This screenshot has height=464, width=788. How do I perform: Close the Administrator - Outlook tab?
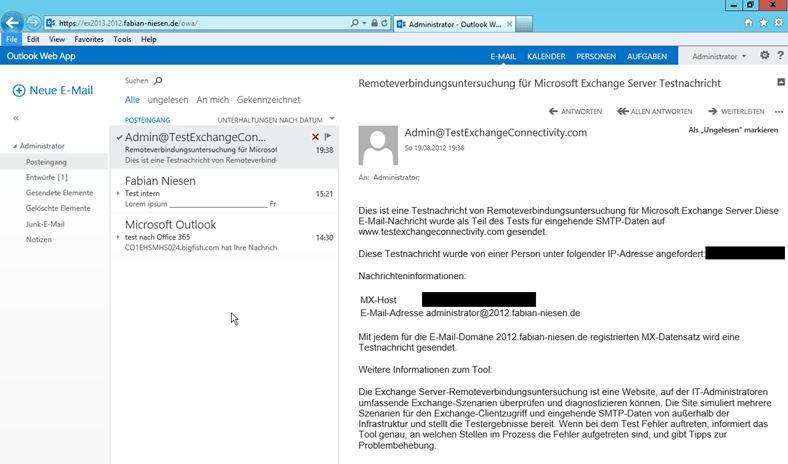coord(509,24)
